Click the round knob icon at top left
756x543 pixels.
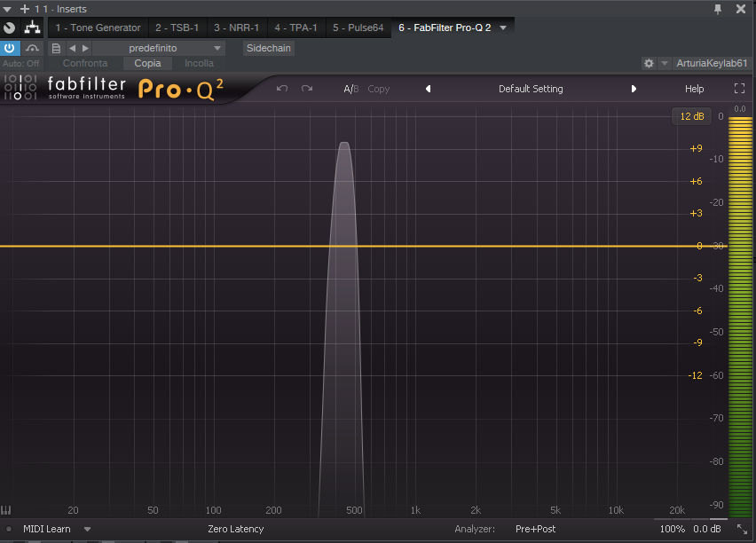click(x=9, y=28)
